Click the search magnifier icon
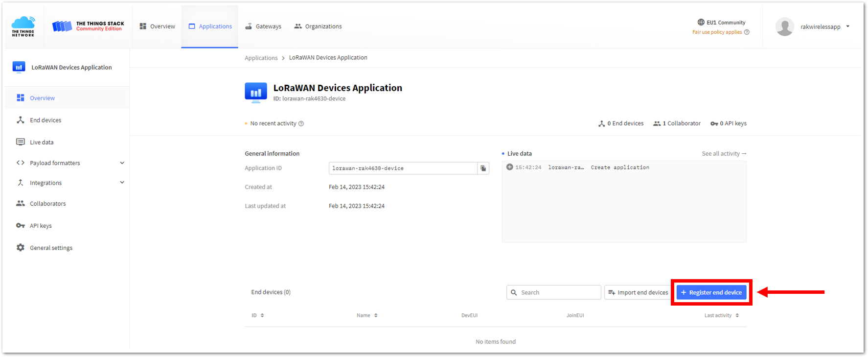The height and width of the screenshot is (357, 868). coord(514,292)
